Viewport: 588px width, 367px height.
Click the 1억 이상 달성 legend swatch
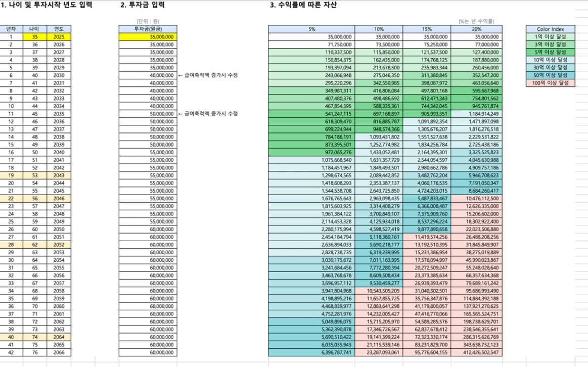550,37
